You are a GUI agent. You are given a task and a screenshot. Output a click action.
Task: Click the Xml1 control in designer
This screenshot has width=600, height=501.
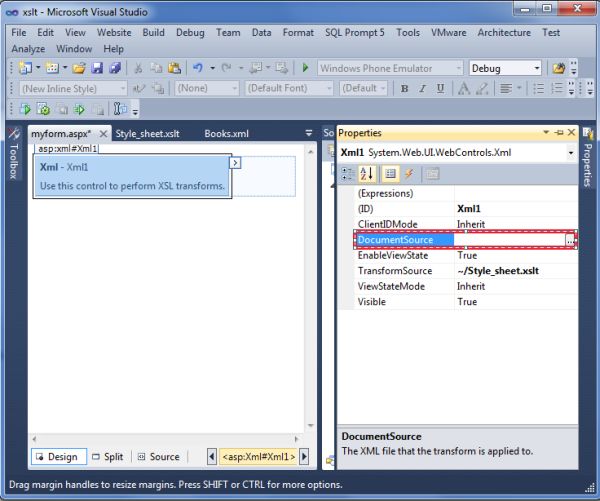click(x=132, y=176)
